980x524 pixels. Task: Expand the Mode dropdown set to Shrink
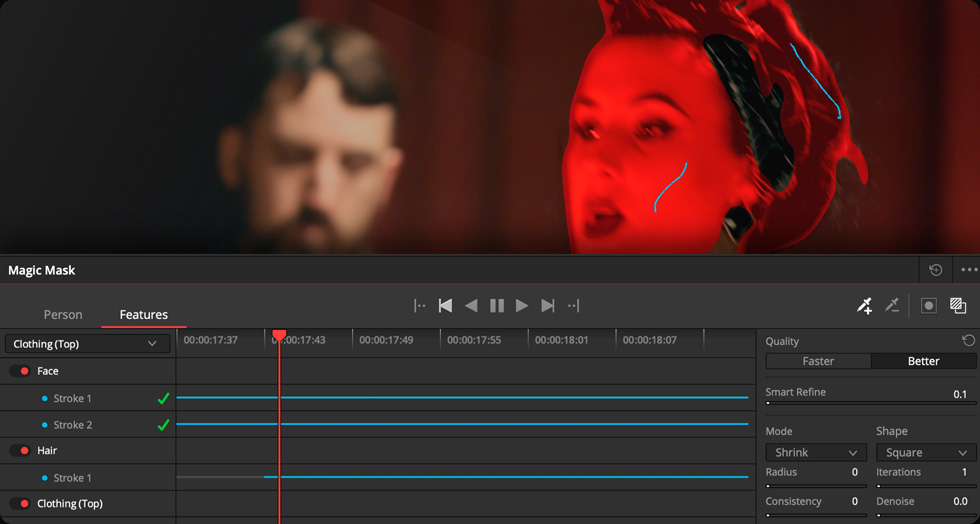click(x=815, y=453)
